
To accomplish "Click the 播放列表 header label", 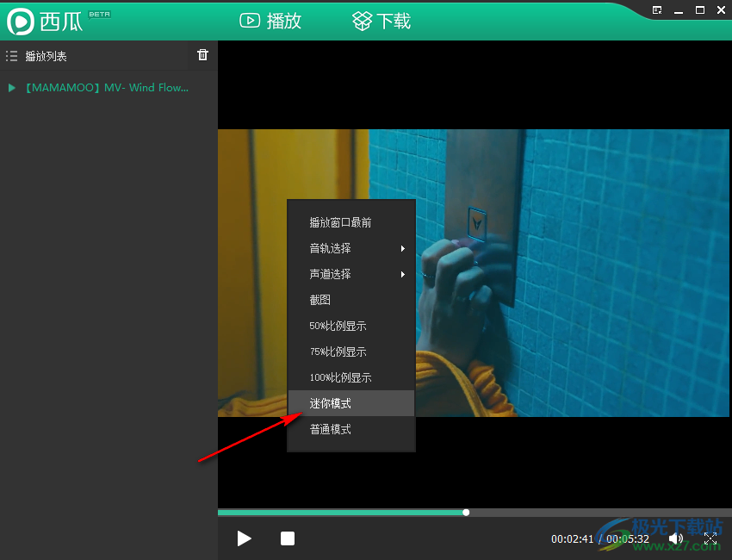I will tap(46, 57).
